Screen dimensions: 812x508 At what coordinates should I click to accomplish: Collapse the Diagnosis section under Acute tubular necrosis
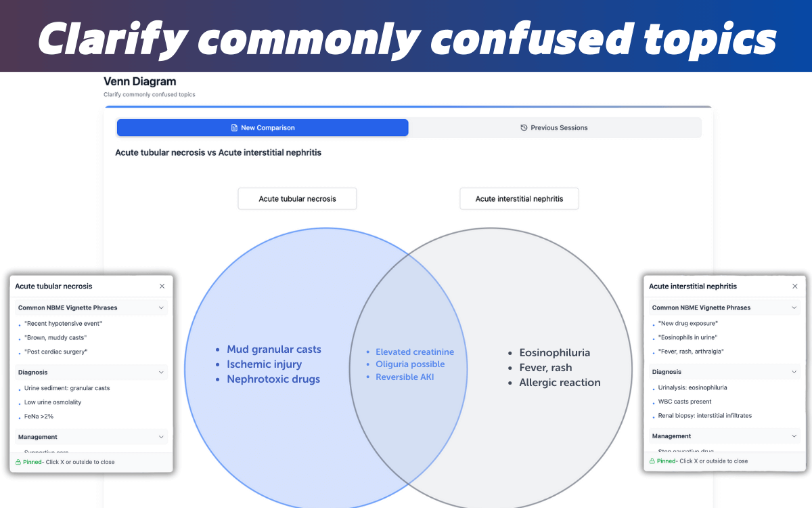pos(161,373)
